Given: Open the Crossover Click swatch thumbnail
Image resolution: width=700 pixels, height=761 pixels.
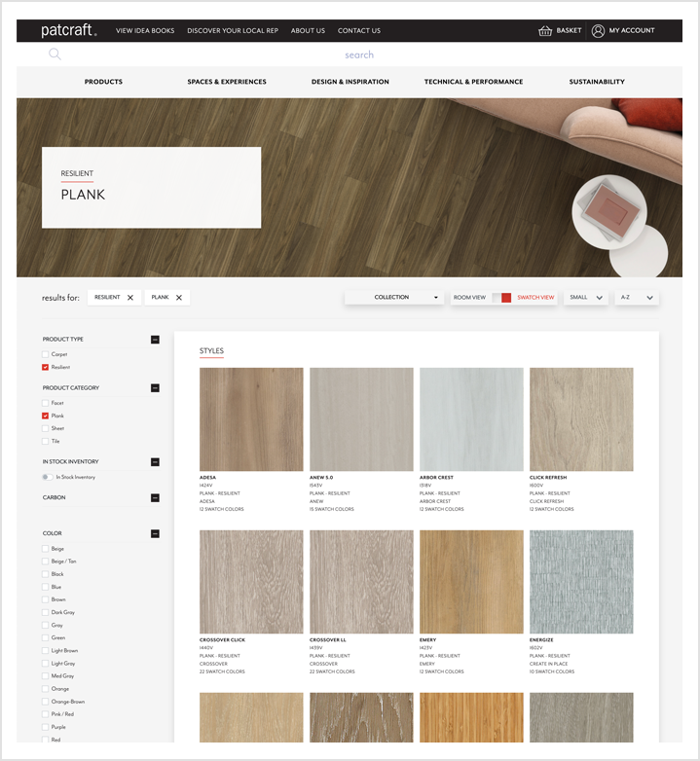Looking at the screenshot, I should pos(251,582).
